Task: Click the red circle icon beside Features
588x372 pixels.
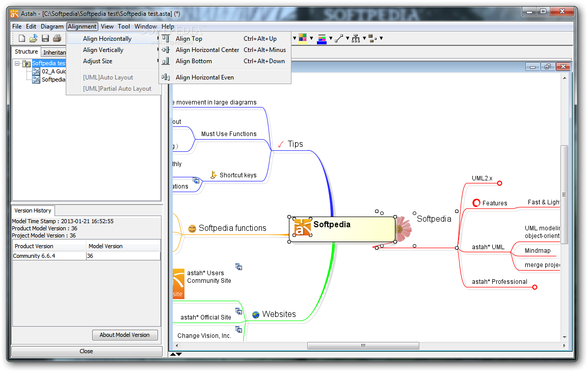Action: [476, 203]
